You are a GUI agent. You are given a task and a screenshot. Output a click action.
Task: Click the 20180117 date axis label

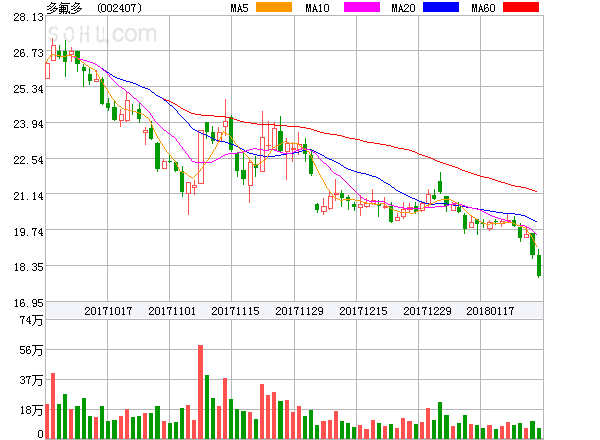click(491, 311)
